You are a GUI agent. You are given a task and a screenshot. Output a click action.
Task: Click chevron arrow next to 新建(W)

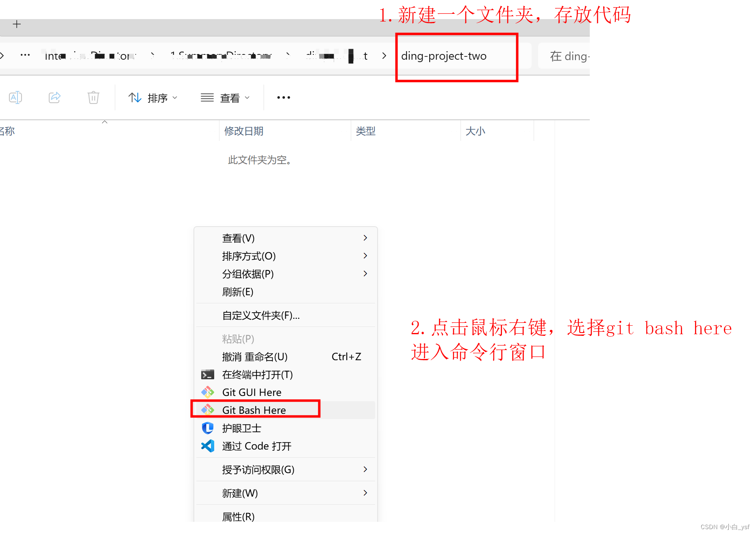pos(365,493)
